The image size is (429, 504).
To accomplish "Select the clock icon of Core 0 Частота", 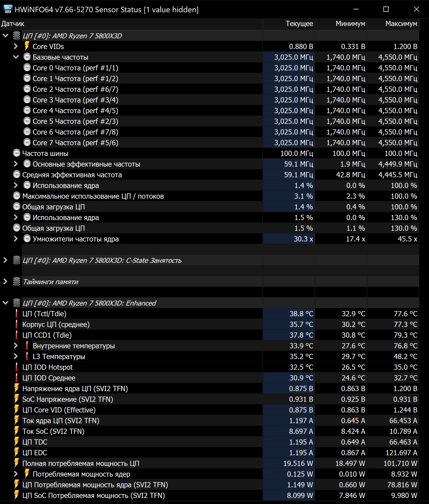I will (x=27, y=68).
